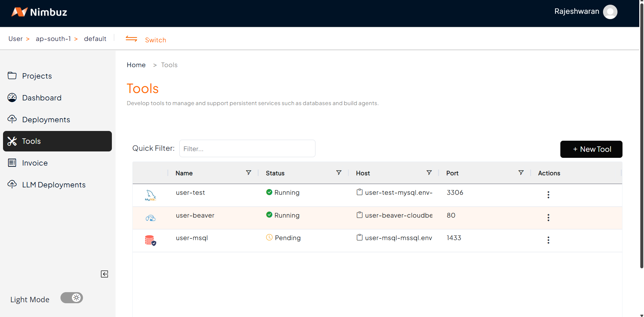Collapse the sidebar with the arrow icon
The image size is (644, 317).
104,274
